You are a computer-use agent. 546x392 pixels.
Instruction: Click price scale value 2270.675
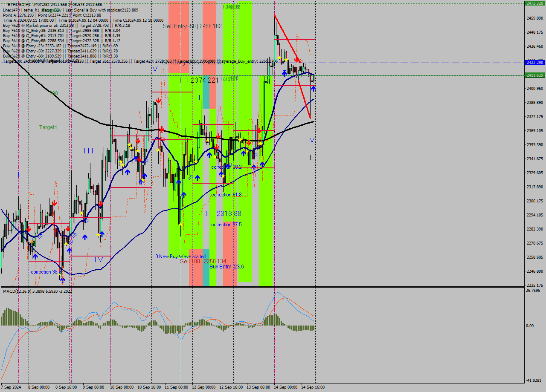click(534, 243)
